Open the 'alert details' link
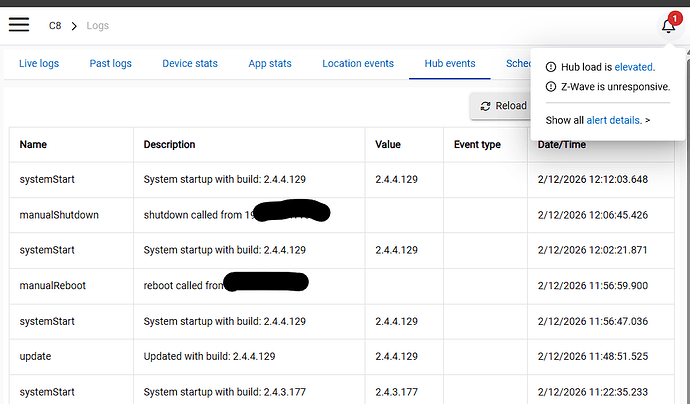This screenshot has width=690, height=404. click(614, 120)
